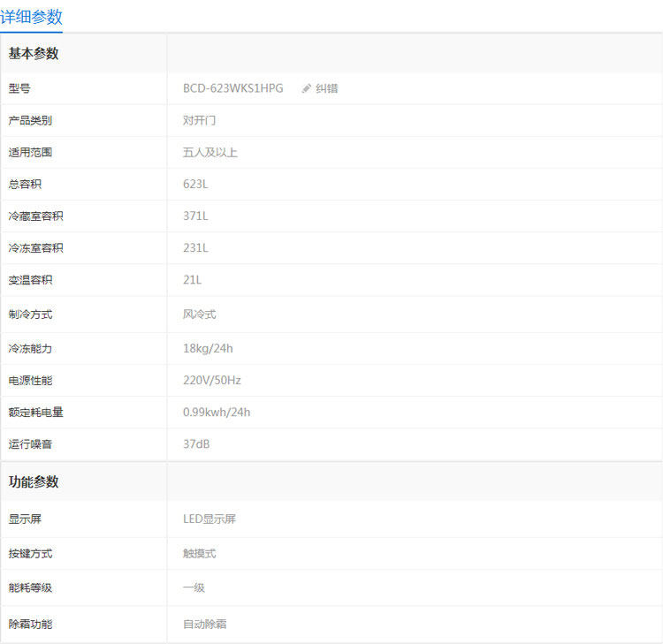Screen dimensions: 663x644
Task: Click the pencil icon next to 纠错
Action: click(306, 88)
